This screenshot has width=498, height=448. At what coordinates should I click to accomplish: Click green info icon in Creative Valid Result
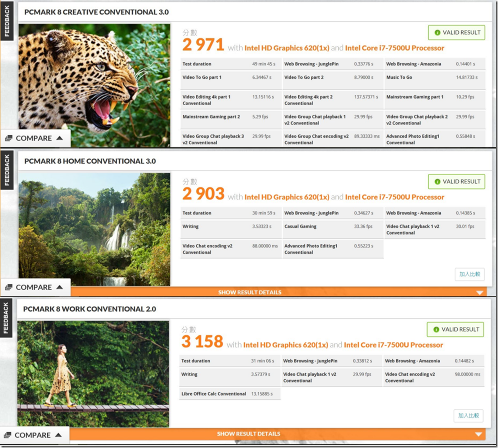[437, 33]
